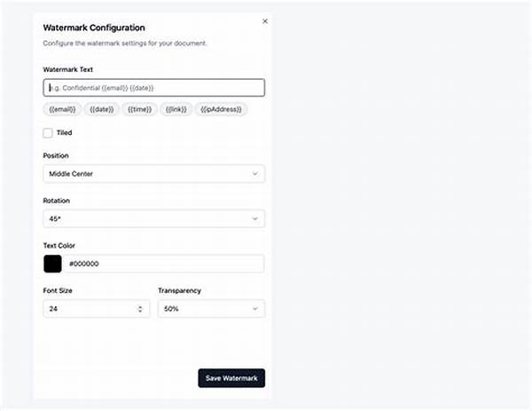Open the black Text Color swatch

(x=52, y=264)
